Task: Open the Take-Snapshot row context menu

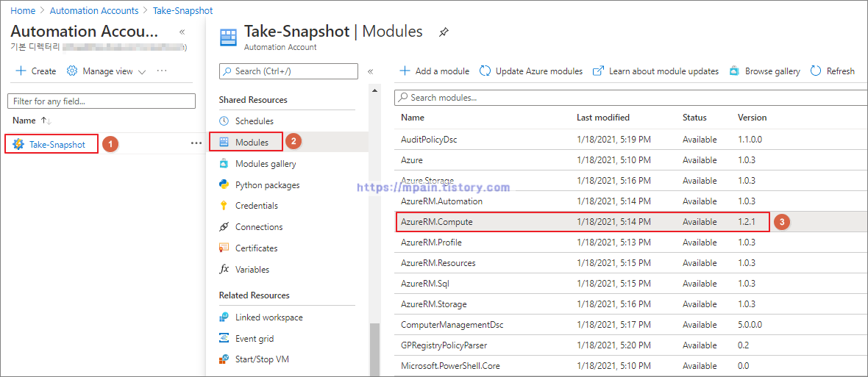Action: tap(196, 143)
